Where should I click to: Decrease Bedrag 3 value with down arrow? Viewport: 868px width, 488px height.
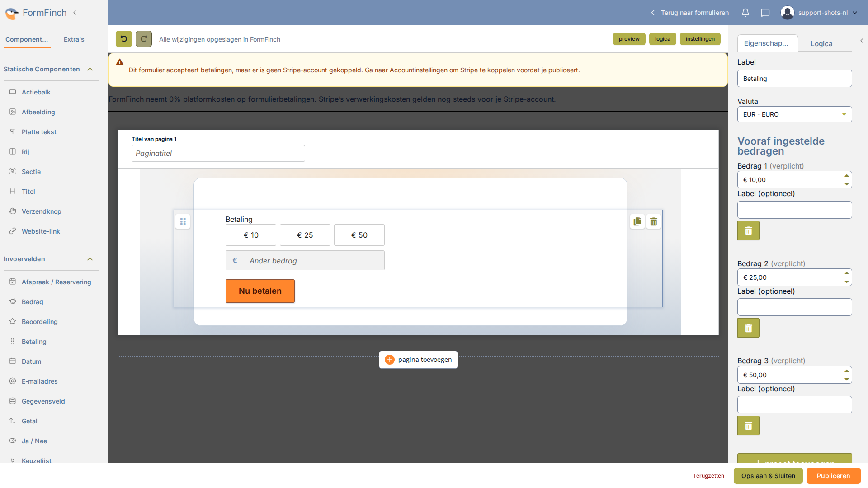click(x=847, y=380)
